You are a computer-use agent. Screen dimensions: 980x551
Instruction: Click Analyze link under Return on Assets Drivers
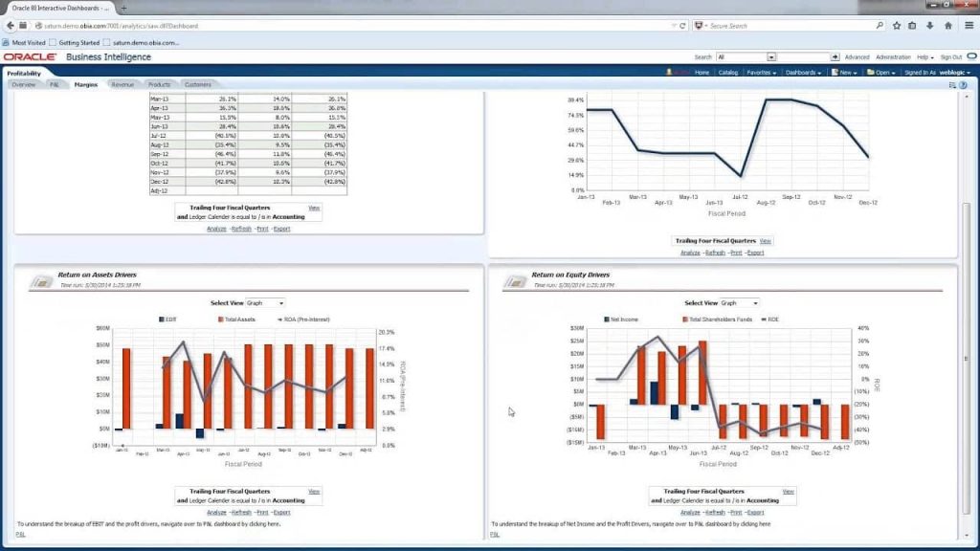[216, 513]
